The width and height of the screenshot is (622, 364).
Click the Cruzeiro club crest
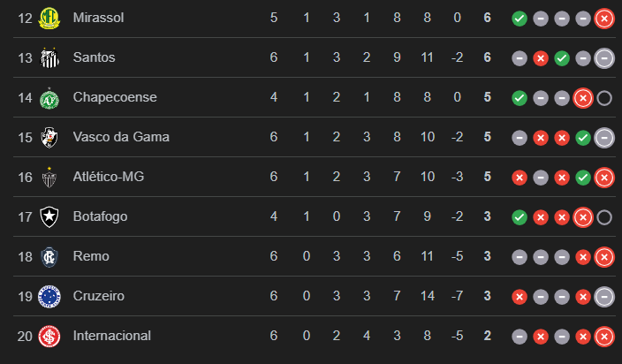pos(49,296)
